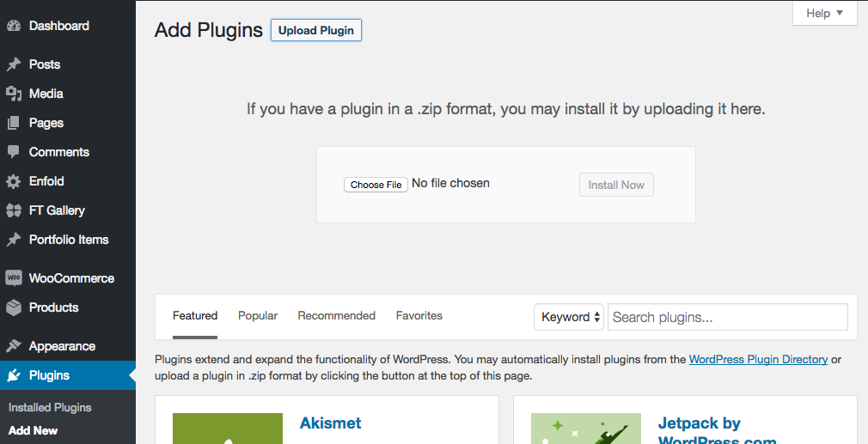Open the Favorites tab
The image size is (868, 444).
[419, 316]
